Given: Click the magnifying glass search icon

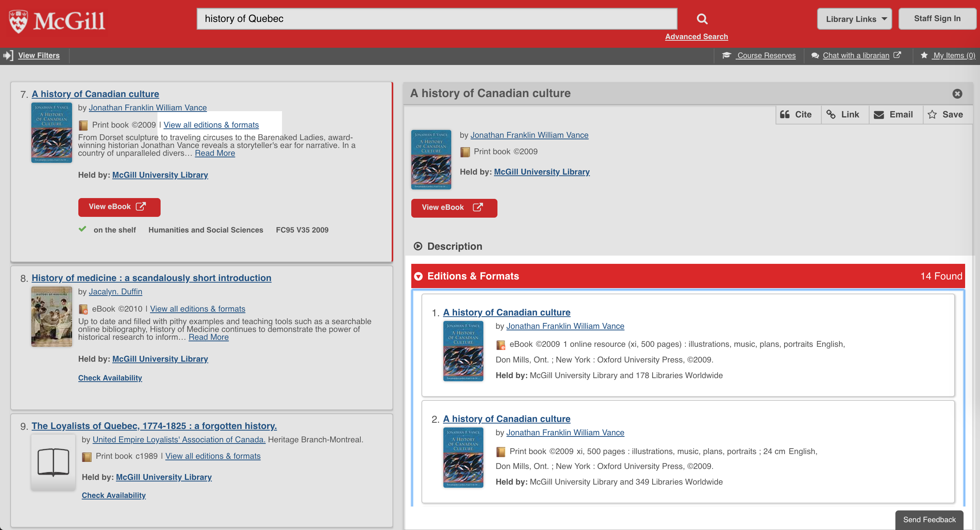Looking at the screenshot, I should [x=702, y=19].
